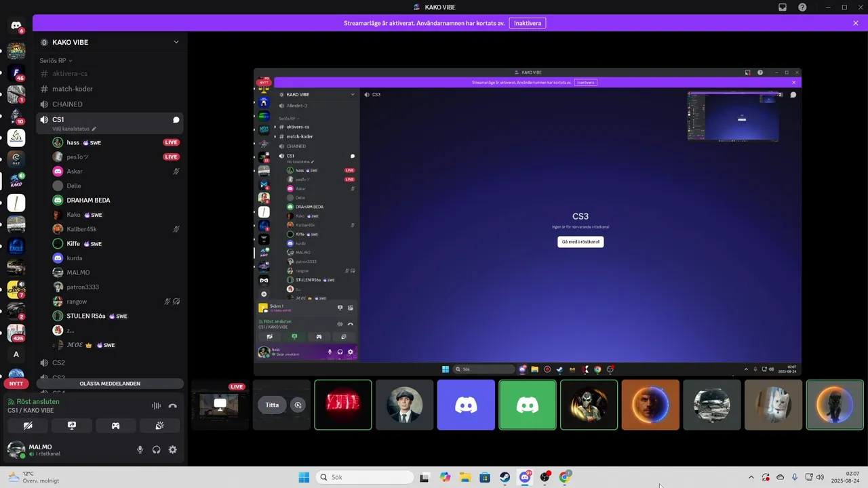This screenshot has width=868, height=488.
Task: Select the flat cap man participant tile
Action: pyautogui.click(x=405, y=405)
